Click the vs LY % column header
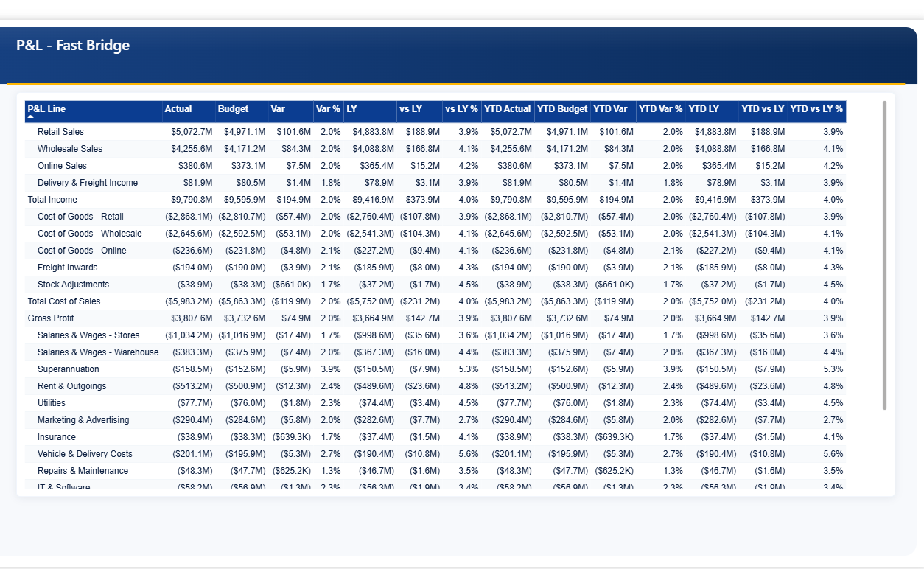 pyautogui.click(x=462, y=111)
